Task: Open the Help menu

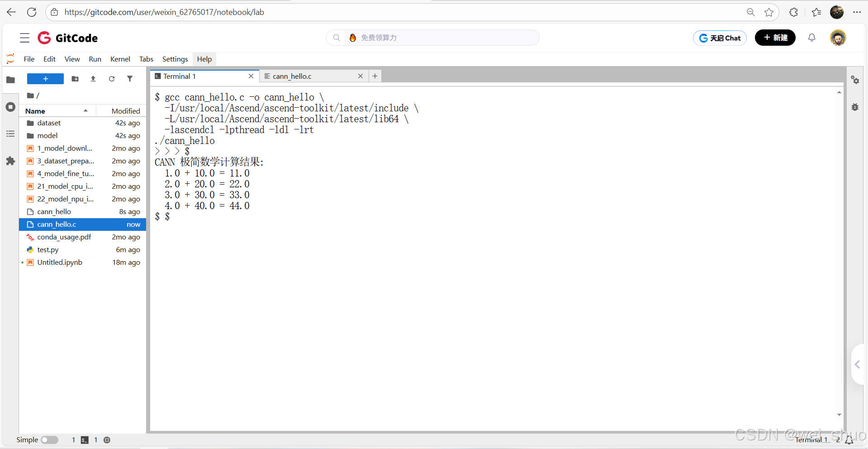Action: coord(204,59)
